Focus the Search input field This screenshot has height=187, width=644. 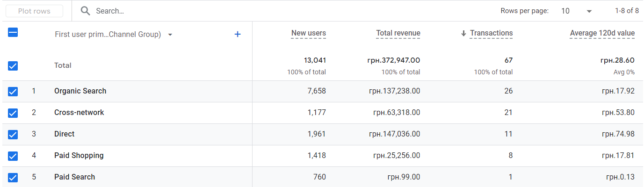click(187, 11)
